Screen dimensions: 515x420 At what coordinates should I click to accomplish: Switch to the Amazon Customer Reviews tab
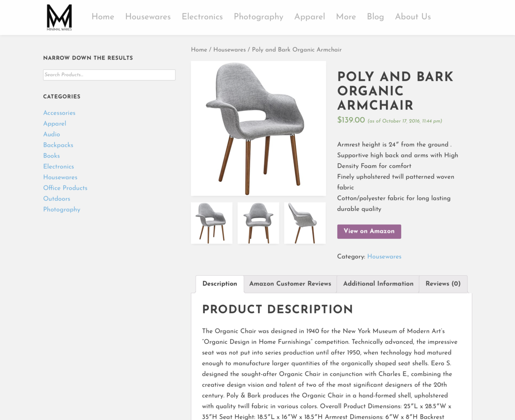click(290, 284)
